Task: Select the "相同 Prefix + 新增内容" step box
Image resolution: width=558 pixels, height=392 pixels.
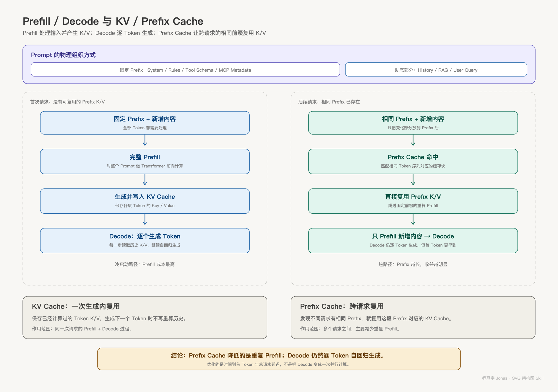Action: [413, 123]
